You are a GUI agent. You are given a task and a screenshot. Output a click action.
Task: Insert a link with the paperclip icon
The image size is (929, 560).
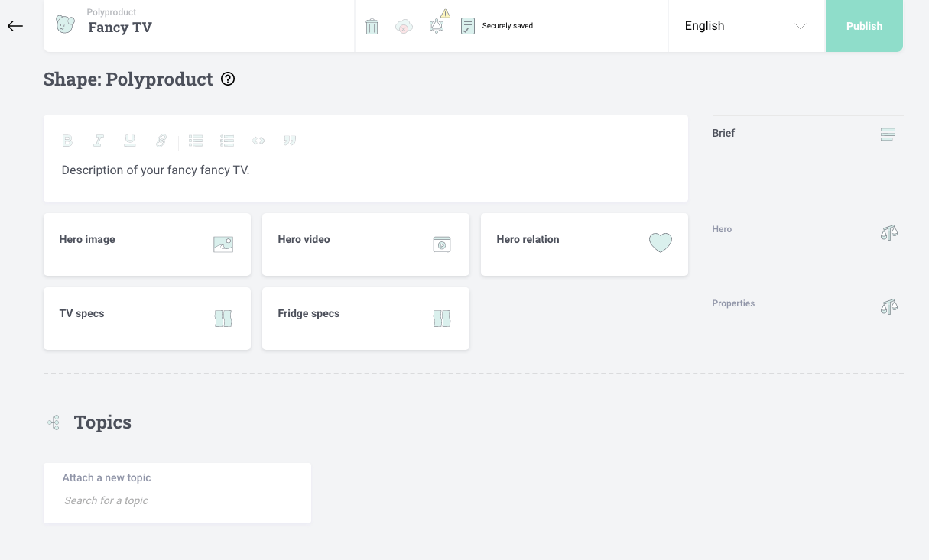[x=161, y=141]
